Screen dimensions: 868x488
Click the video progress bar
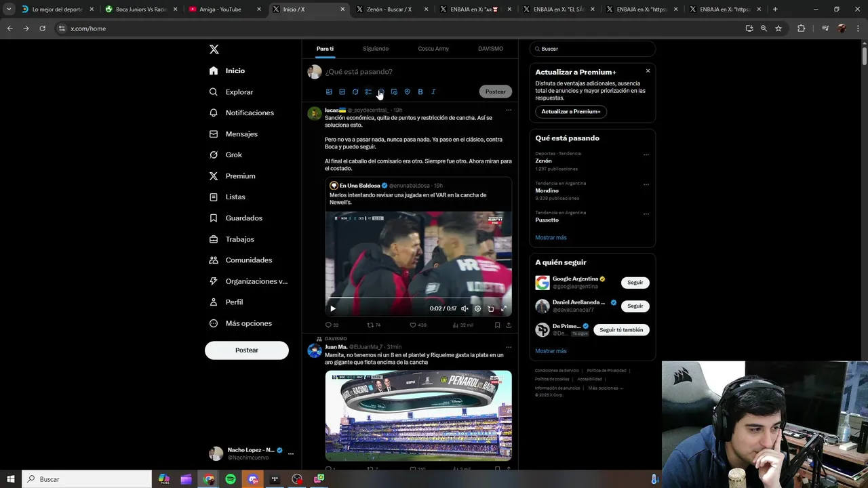[x=418, y=298]
